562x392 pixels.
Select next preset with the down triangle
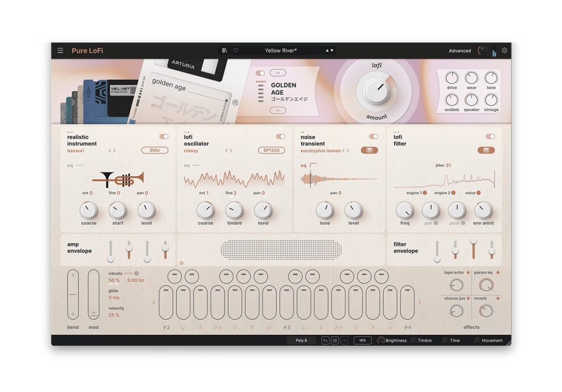(x=331, y=51)
